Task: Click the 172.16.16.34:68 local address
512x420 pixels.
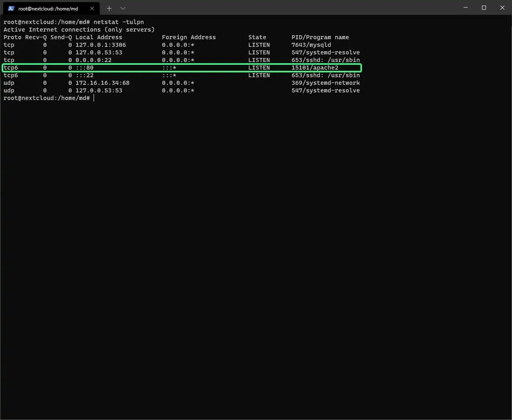Action: click(102, 83)
